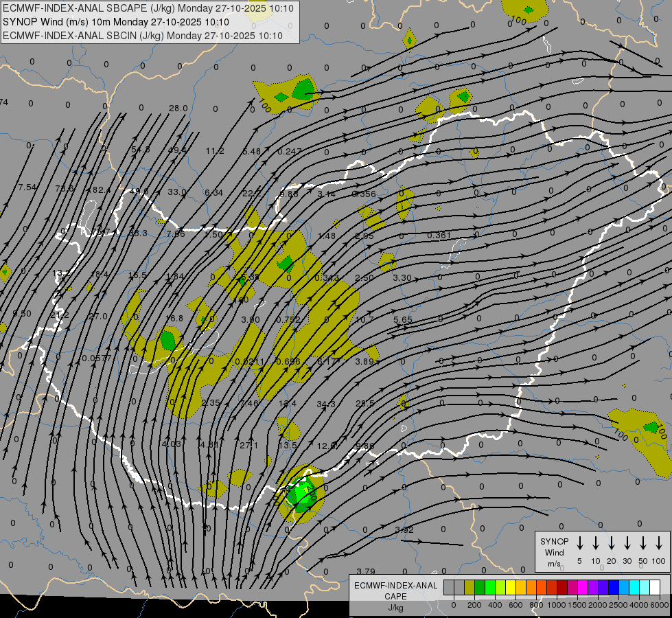Click the map value 11.2
Viewport: 672px width, 618px height.
[215, 150]
